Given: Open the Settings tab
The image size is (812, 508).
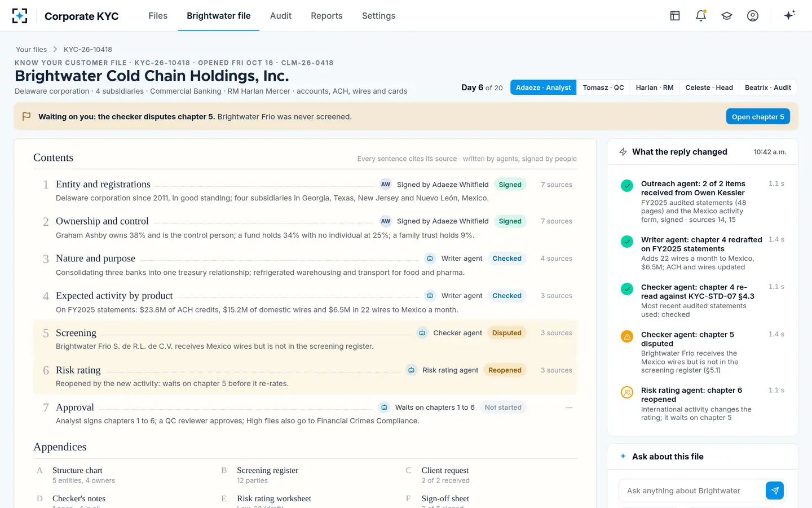Looking at the screenshot, I should (x=379, y=16).
